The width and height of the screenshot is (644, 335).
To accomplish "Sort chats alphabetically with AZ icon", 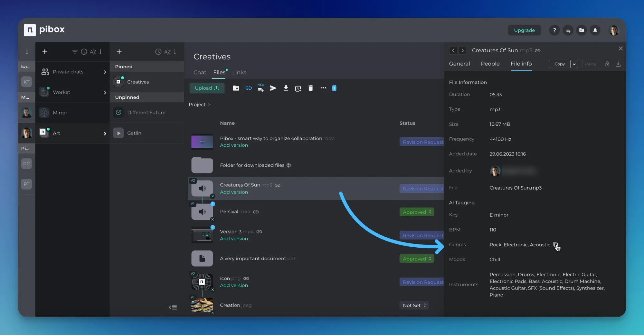I will (x=167, y=52).
